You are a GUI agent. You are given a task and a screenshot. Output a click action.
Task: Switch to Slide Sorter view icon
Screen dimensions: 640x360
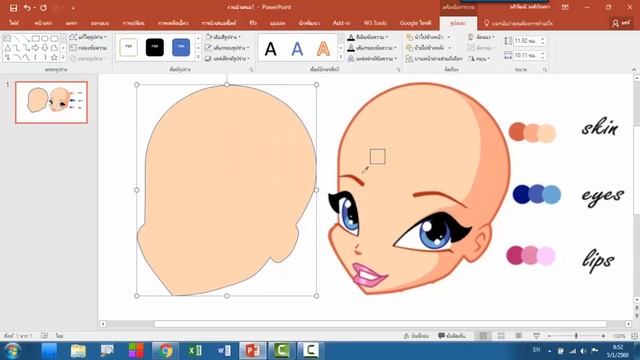tap(501, 336)
